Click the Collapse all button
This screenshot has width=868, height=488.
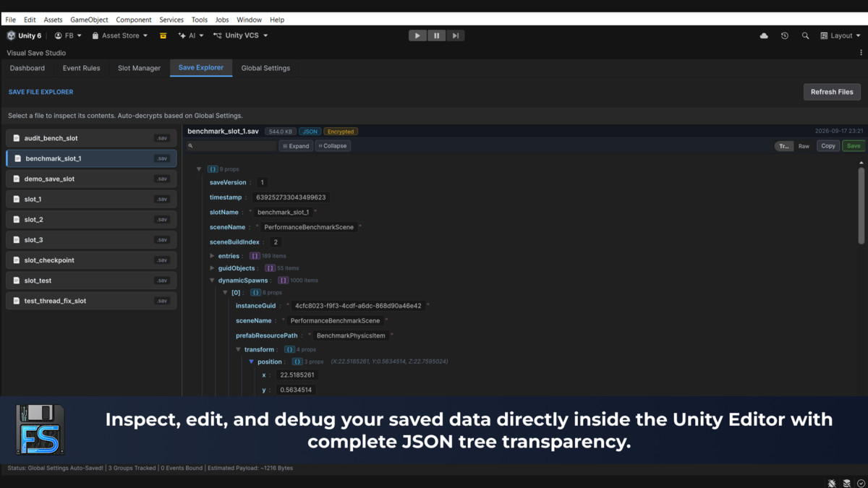tap(333, 146)
